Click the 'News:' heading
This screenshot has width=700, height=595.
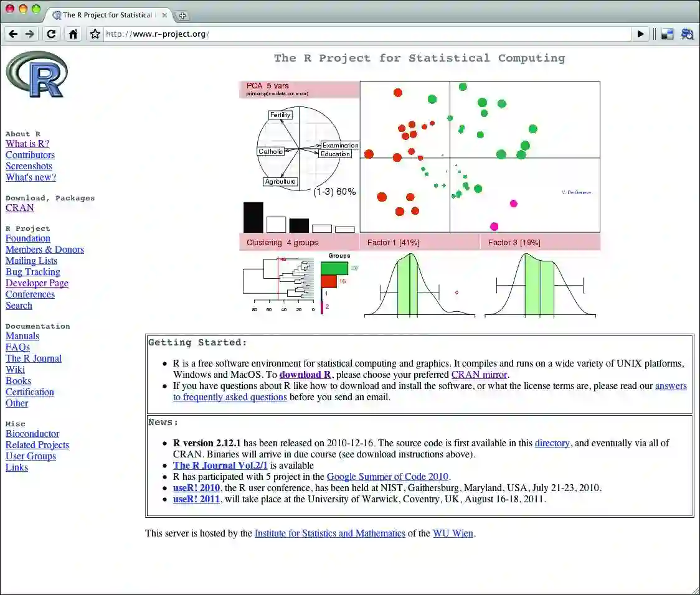pyautogui.click(x=163, y=422)
